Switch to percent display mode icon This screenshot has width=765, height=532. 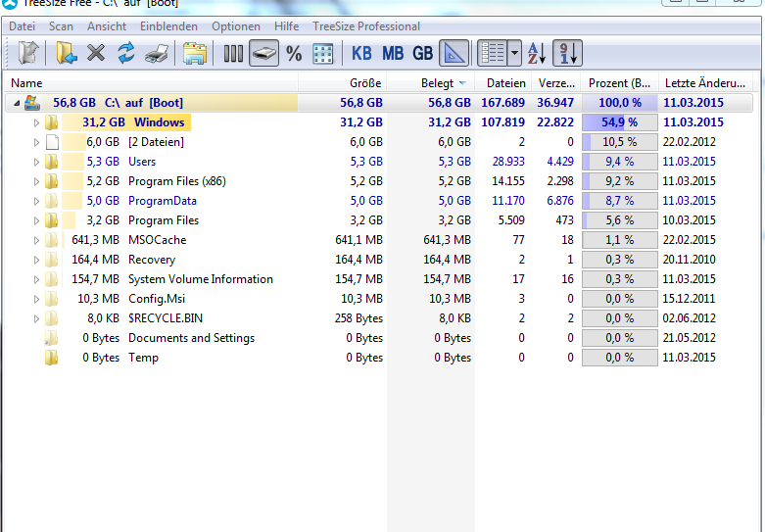pyautogui.click(x=294, y=53)
